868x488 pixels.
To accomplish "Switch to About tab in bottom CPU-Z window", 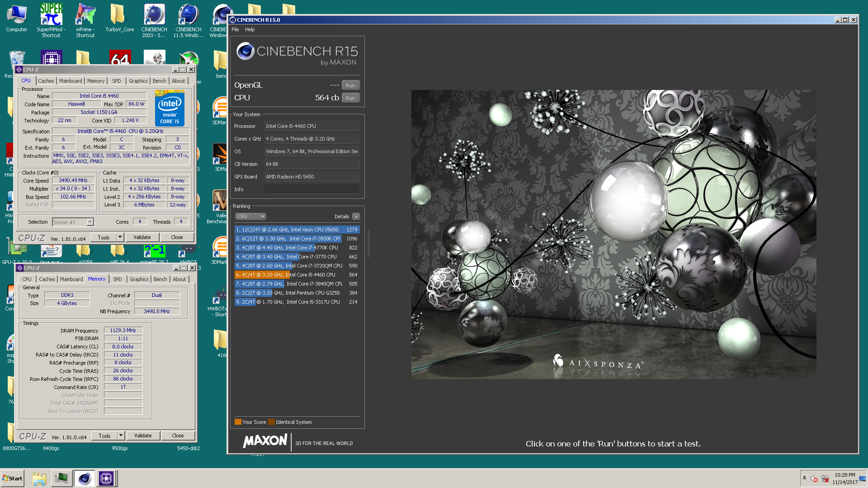I will [179, 279].
